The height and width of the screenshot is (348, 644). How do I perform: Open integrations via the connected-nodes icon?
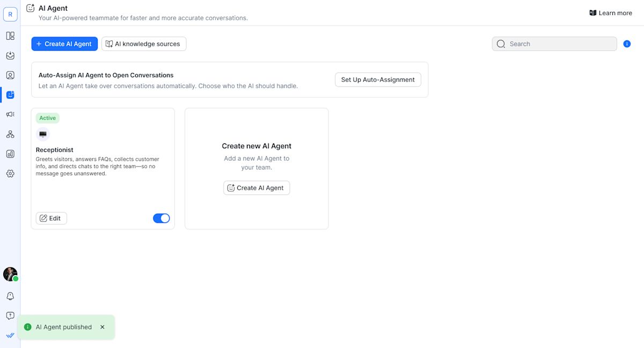[x=10, y=134]
